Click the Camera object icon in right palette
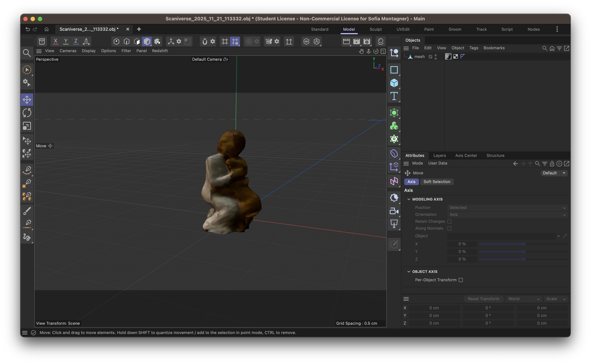The height and width of the screenshot is (364, 591). tap(394, 211)
